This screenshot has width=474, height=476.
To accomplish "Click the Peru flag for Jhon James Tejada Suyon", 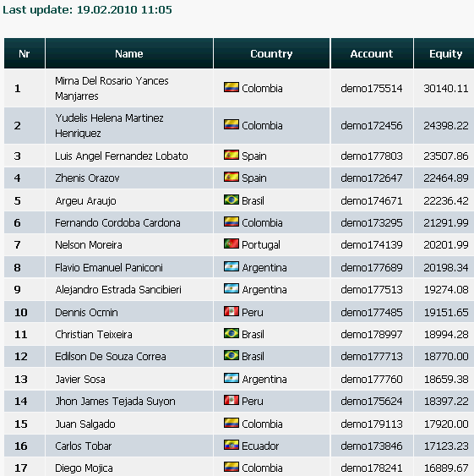I will pos(232,400).
